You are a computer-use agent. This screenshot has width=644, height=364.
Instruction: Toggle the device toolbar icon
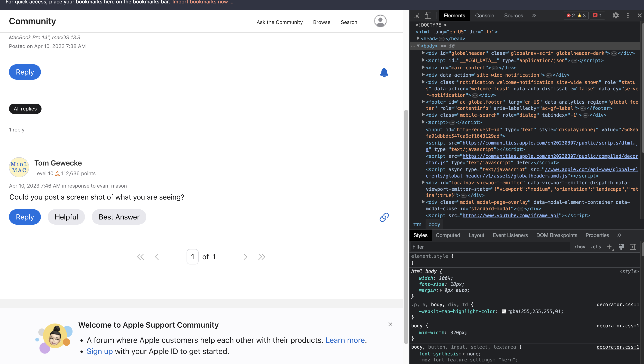coord(428,15)
